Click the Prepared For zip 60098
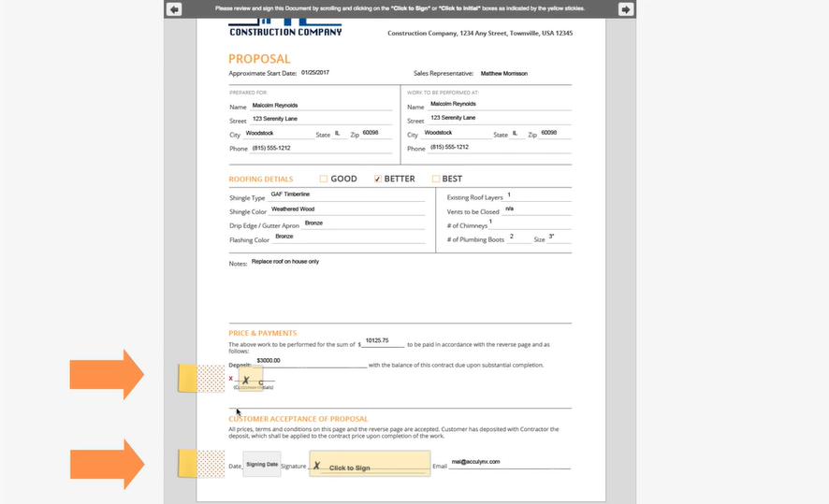 pos(371,133)
